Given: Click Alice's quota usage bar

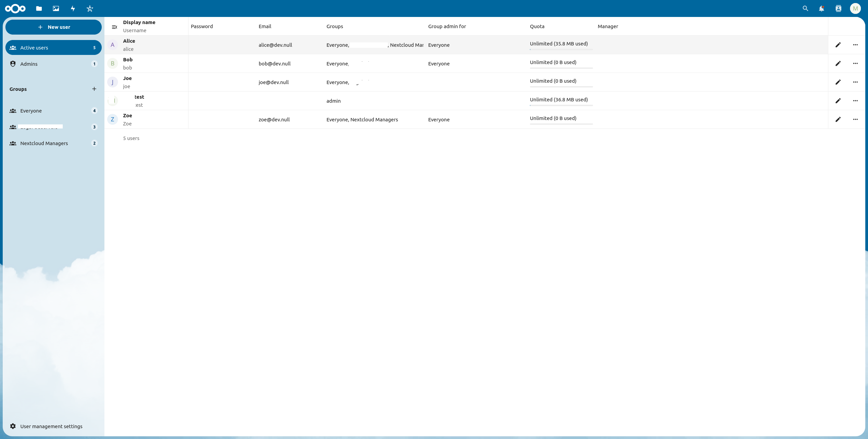Looking at the screenshot, I should pyautogui.click(x=561, y=49).
